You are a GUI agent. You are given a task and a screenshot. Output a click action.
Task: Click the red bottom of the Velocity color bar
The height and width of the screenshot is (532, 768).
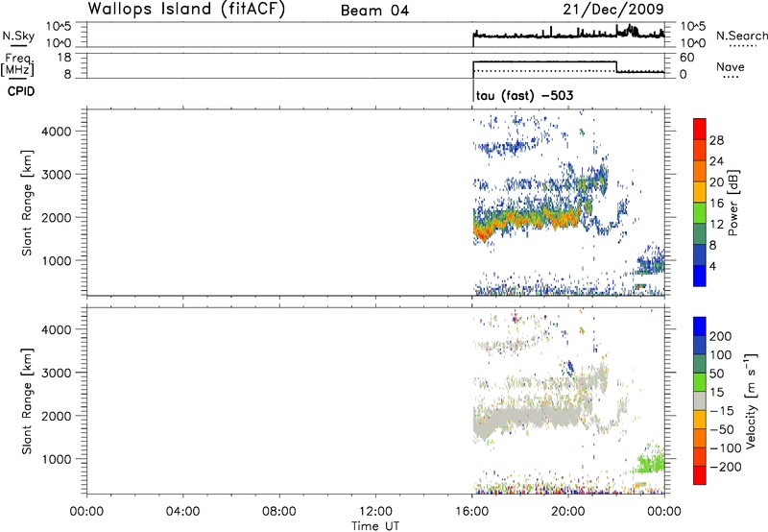pos(700,475)
